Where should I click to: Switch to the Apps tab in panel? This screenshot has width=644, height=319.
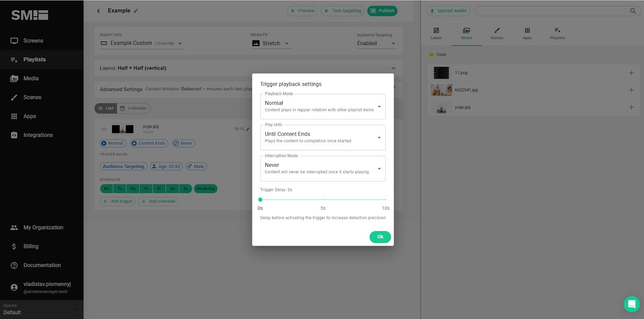pyautogui.click(x=527, y=34)
